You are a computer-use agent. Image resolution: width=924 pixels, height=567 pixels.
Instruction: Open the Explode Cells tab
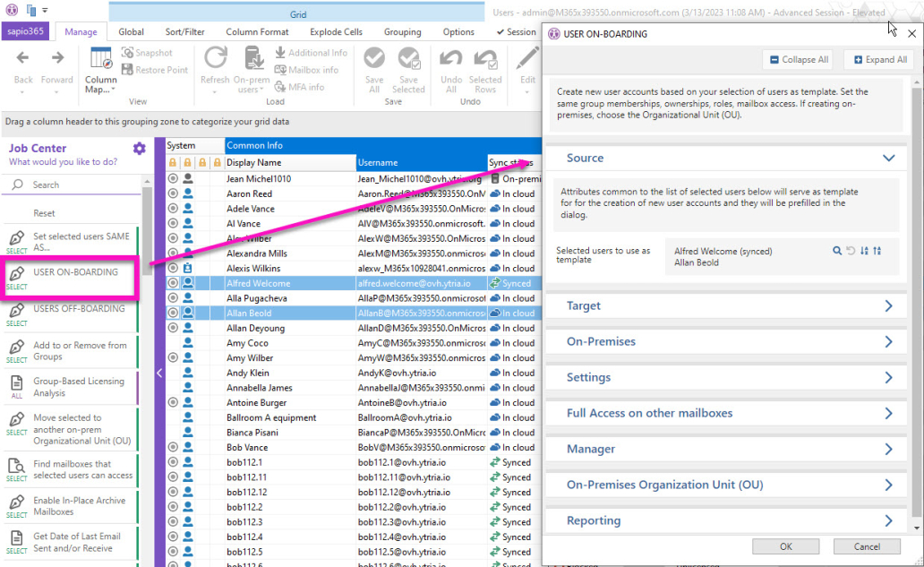coord(336,32)
